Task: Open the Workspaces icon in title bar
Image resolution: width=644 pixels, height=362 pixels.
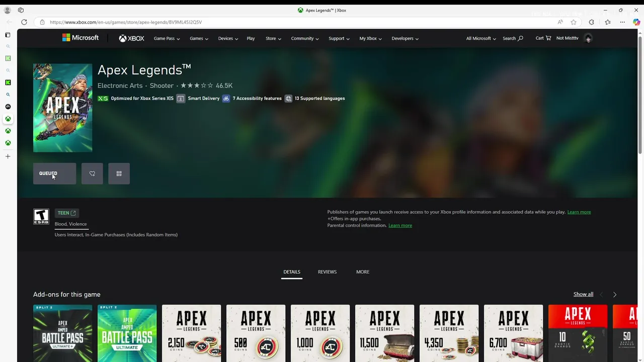Action: 21,10
